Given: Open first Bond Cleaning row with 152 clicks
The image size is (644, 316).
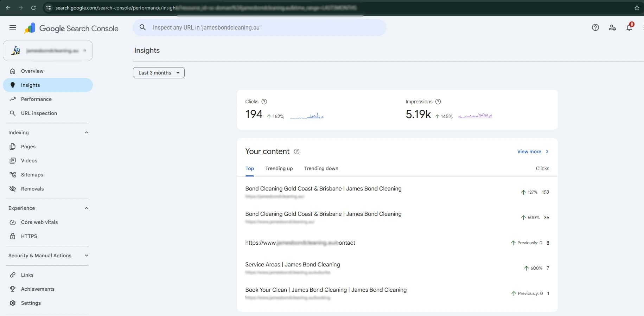Looking at the screenshot, I should [397, 192].
